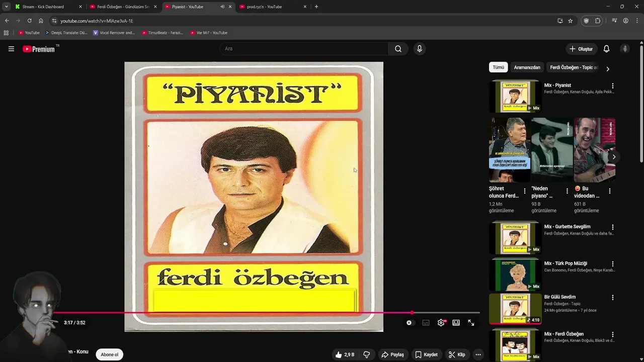644x362 pixels.
Task: Open Bir Gülü Sevdim video thumbnail
Action: click(515, 308)
